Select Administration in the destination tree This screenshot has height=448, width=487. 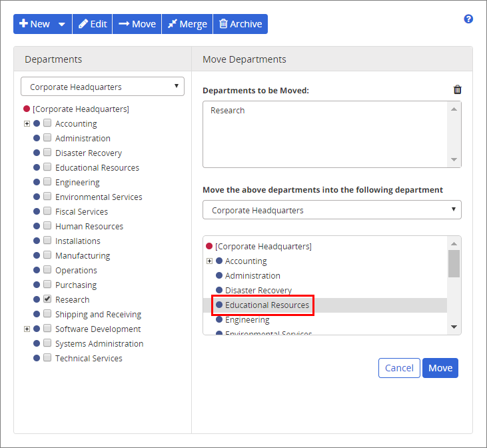252,275
